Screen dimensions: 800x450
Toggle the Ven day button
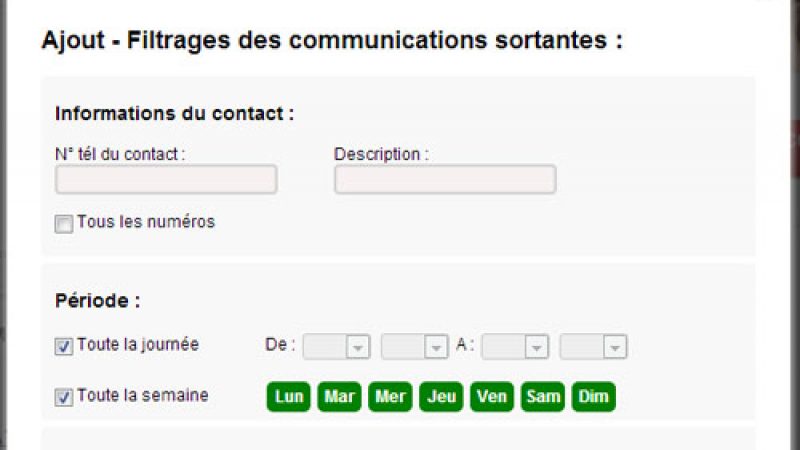pyautogui.click(x=492, y=397)
